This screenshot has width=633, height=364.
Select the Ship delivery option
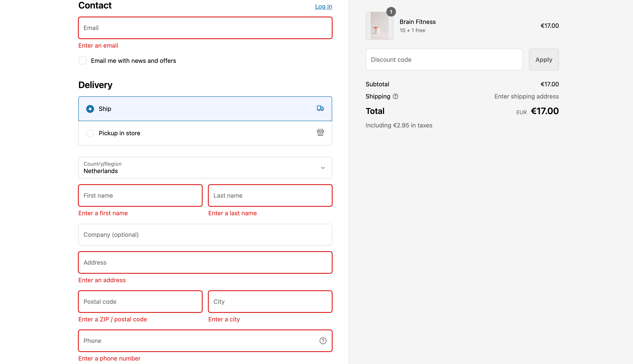tap(90, 109)
